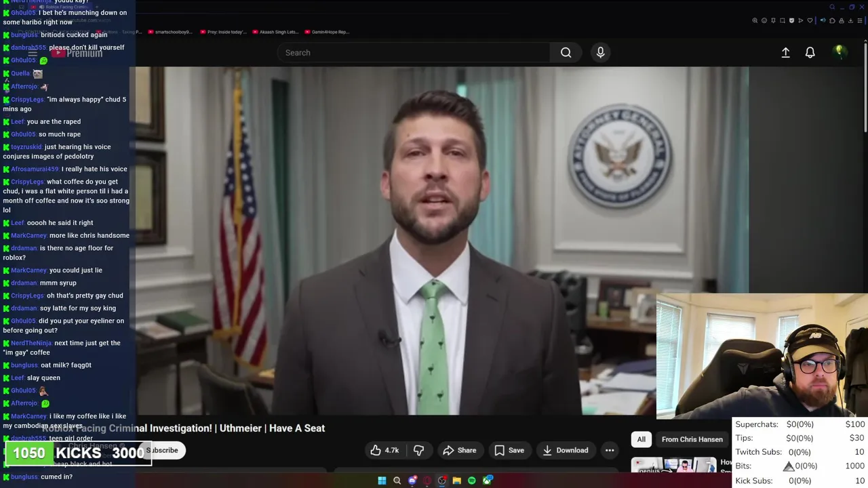
Task: Open Xbox app from taskbar
Action: (x=488, y=481)
